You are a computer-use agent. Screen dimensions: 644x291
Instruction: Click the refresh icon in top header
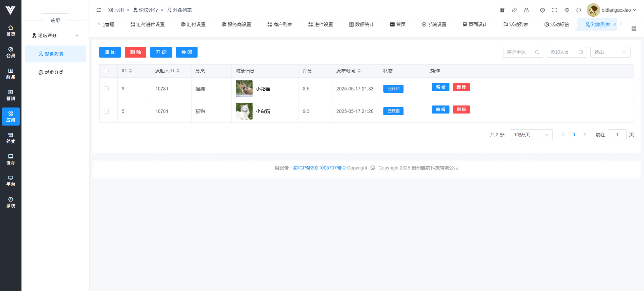click(579, 10)
